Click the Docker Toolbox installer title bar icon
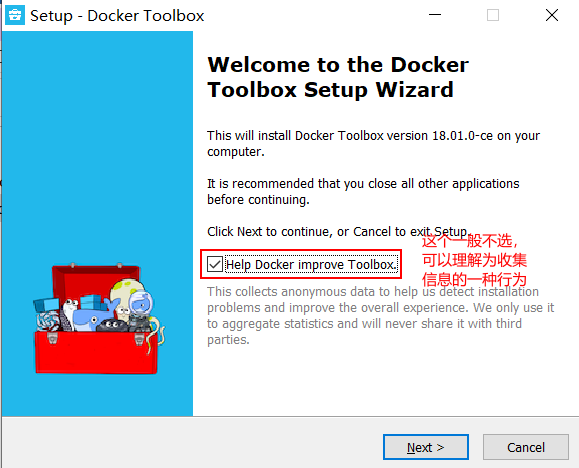The height and width of the screenshot is (468, 579). 15,16
